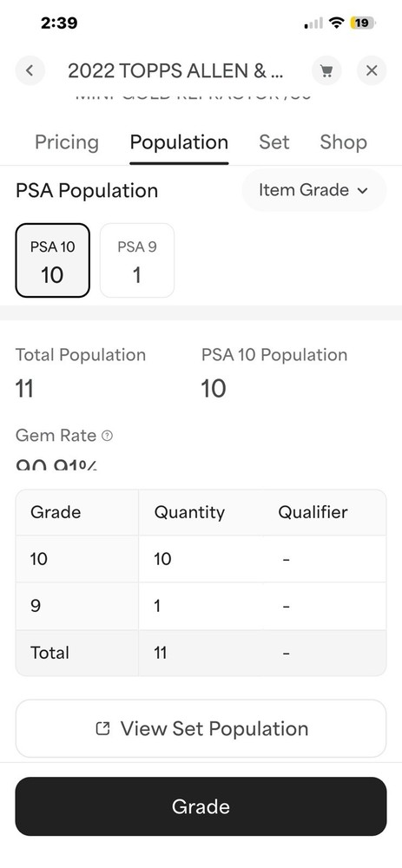Expand the Item Grade dropdown
402x868 pixels.
(x=313, y=190)
